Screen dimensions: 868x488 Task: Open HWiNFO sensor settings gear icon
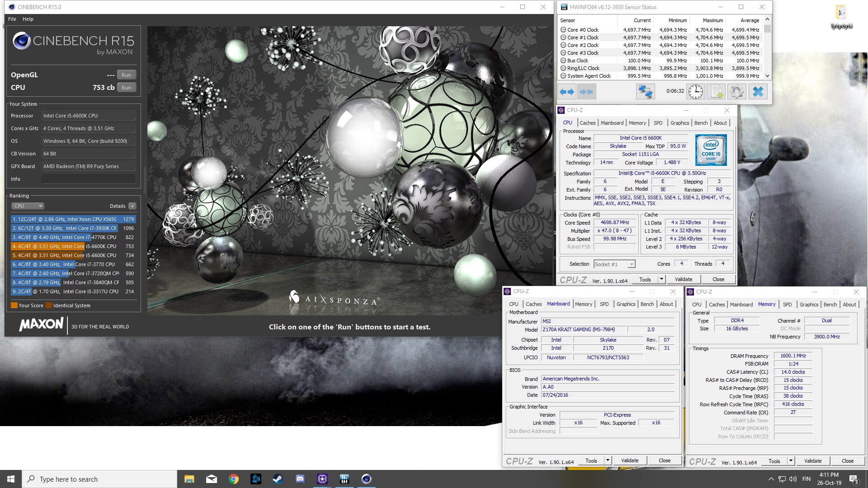click(x=736, y=92)
